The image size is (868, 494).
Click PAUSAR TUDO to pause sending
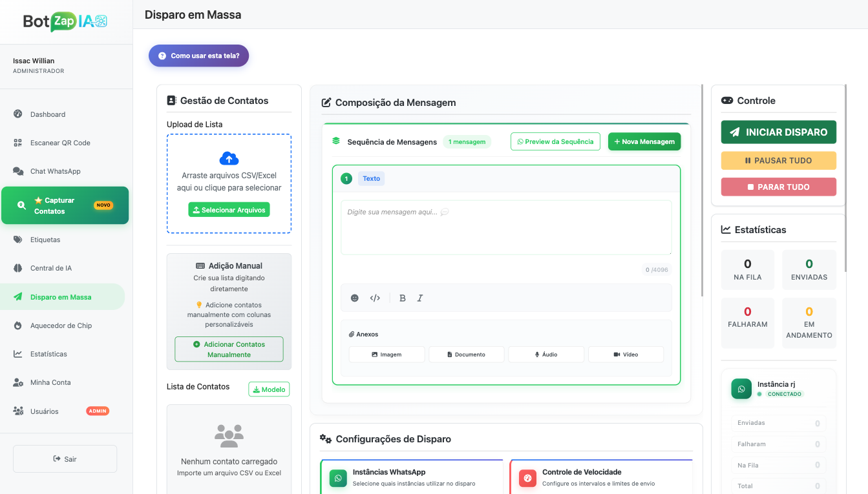coord(778,160)
